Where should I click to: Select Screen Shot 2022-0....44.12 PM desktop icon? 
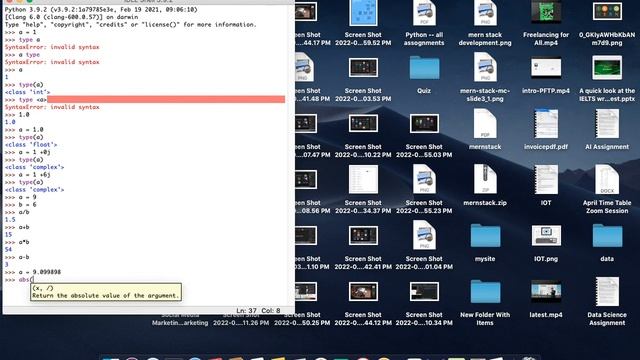coord(363,291)
